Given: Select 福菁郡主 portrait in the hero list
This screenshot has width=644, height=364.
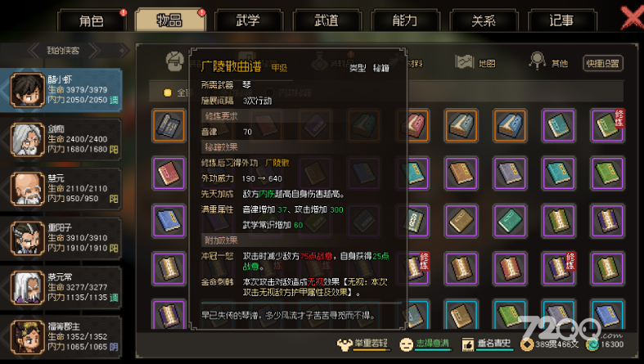Looking at the screenshot, I should click(x=28, y=336).
